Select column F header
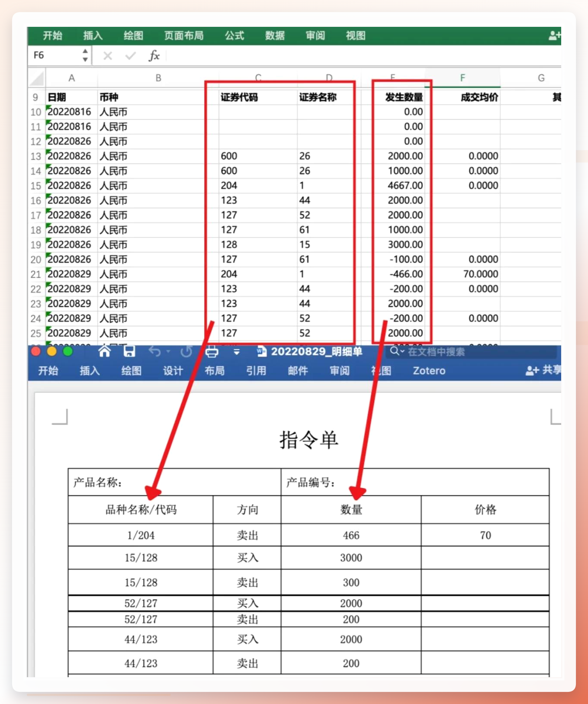 463,78
